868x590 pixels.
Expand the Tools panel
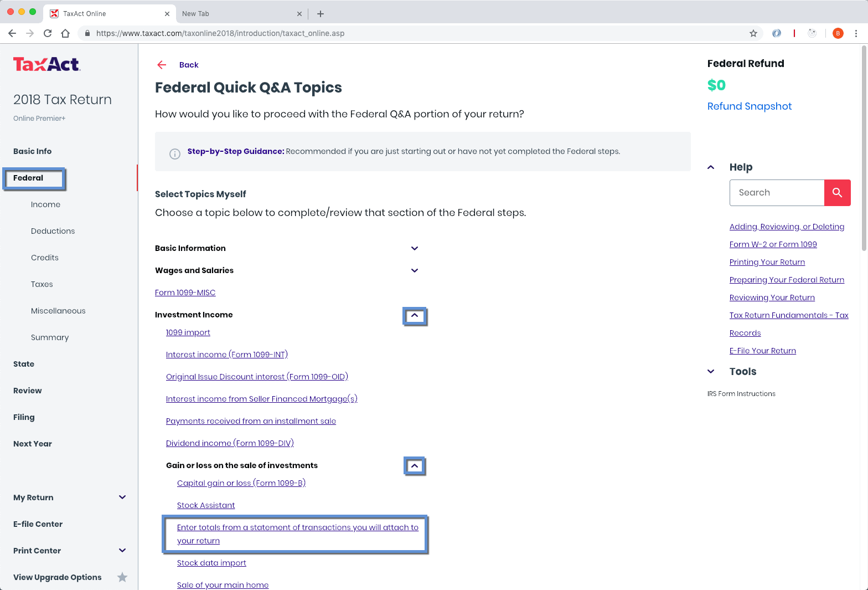click(x=711, y=372)
